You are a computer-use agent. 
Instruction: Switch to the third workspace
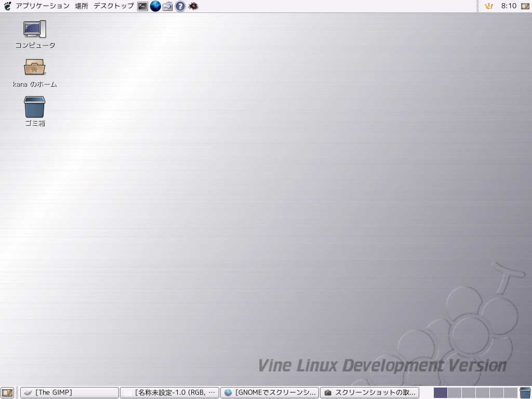pos(468,393)
